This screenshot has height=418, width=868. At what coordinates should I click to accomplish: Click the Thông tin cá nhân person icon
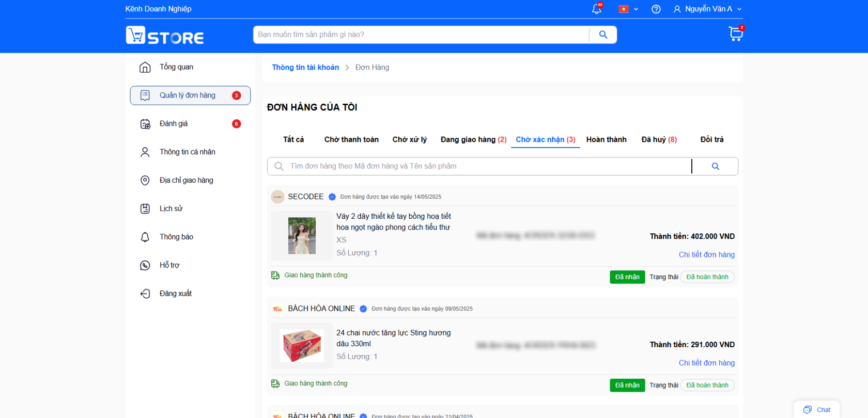pyautogui.click(x=145, y=152)
